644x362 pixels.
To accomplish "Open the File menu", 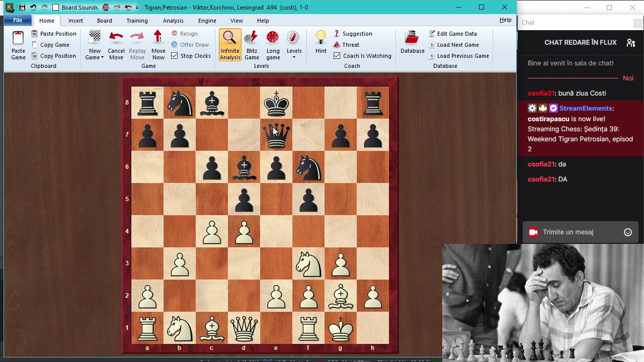I will pyautogui.click(x=18, y=20).
